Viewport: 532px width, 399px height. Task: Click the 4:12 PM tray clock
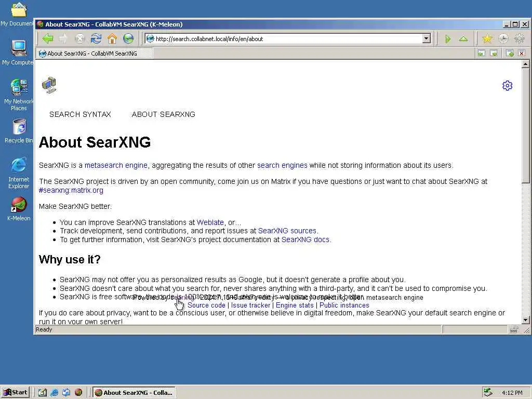[x=512, y=393]
